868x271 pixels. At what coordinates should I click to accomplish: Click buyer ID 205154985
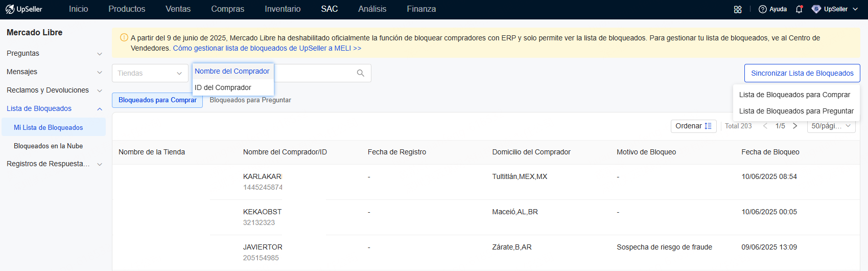[x=261, y=258]
